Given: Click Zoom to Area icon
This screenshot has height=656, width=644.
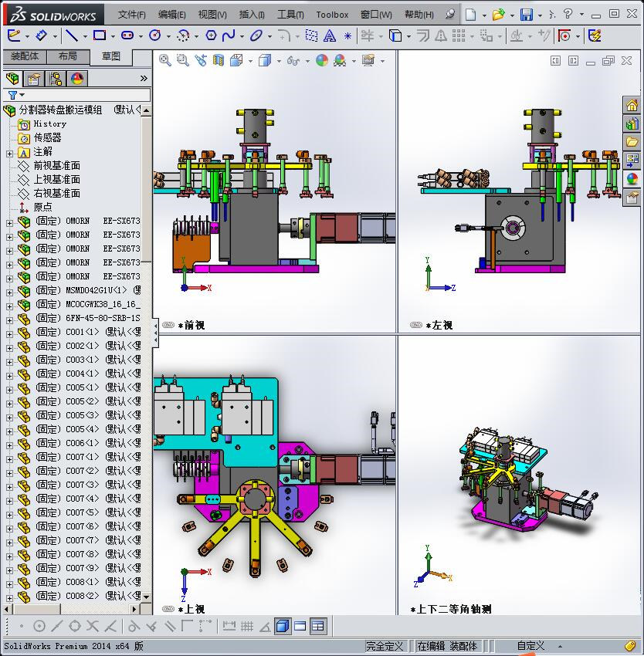Looking at the screenshot, I should (x=182, y=61).
